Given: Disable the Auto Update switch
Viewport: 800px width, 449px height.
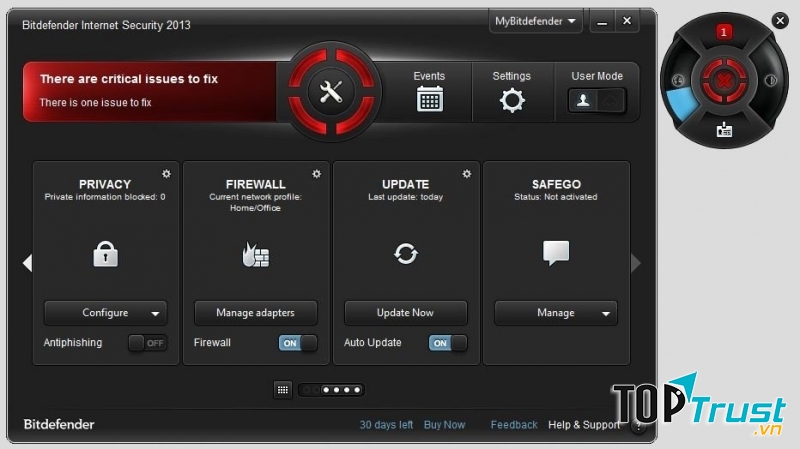Looking at the screenshot, I should point(448,343).
